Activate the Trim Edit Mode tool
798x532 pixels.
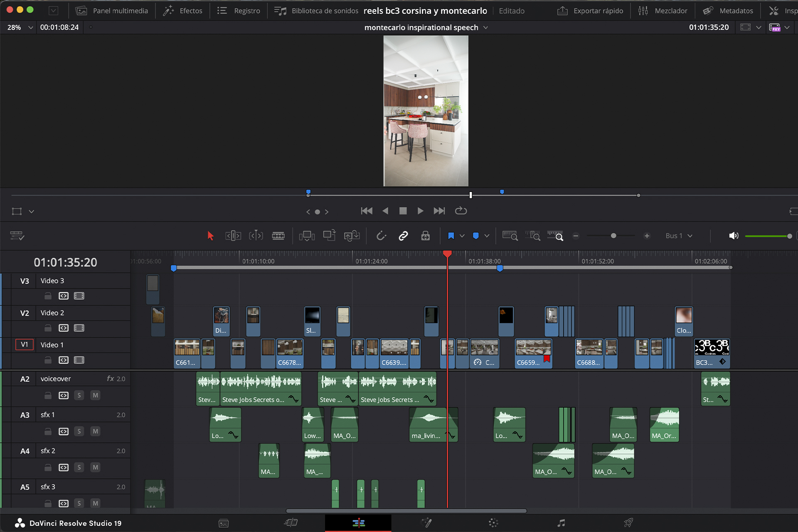click(233, 236)
